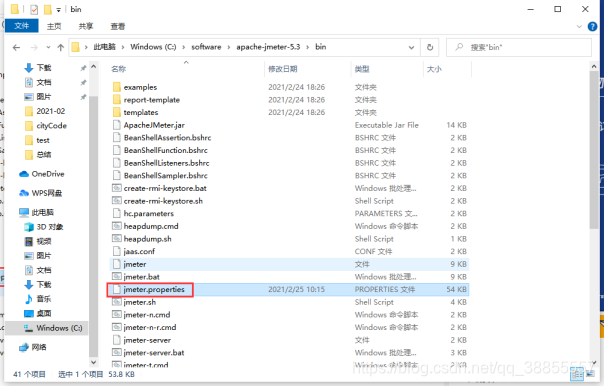The image size is (605, 386).
Task: Refresh the bin folder view
Action: click(430, 47)
